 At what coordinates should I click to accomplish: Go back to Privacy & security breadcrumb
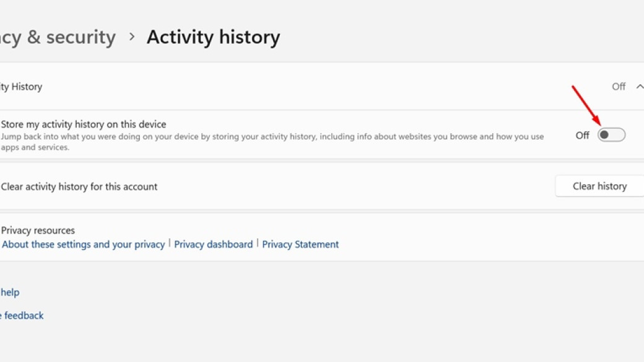coord(58,37)
